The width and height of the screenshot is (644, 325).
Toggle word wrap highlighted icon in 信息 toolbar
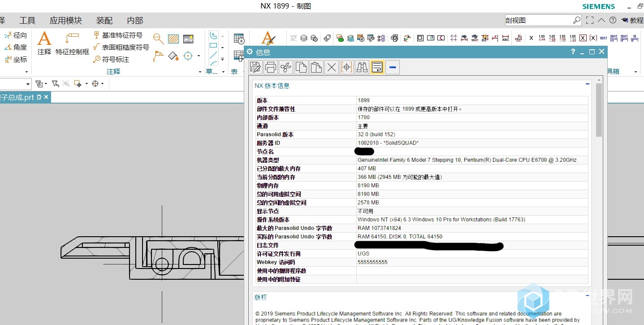click(x=377, y=67)
